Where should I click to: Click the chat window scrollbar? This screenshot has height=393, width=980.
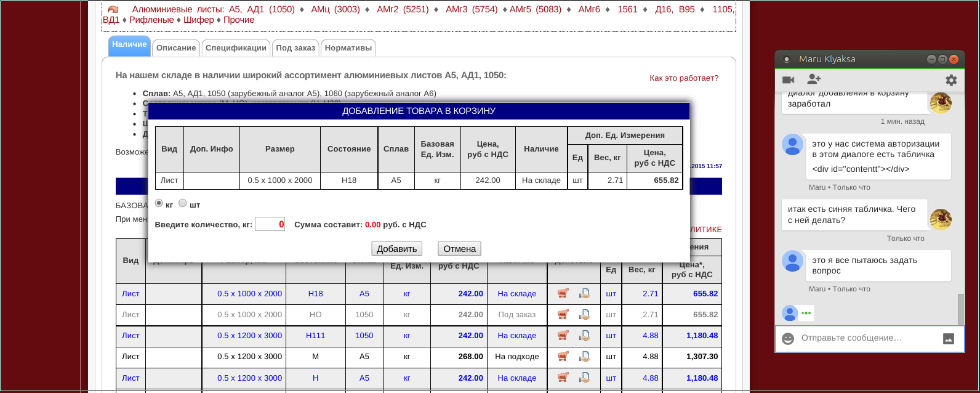(x=961, y=309)
